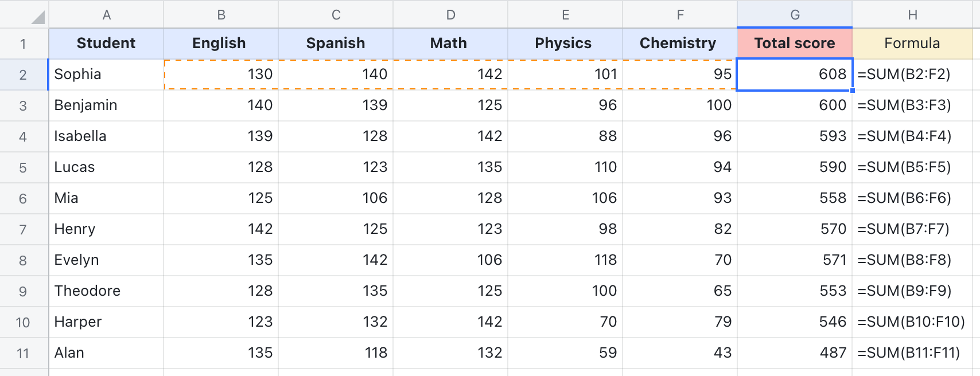Click Alan's Chemistry score of 43
The width and height of the screenshot is (980, 376).
coord(679,353)
